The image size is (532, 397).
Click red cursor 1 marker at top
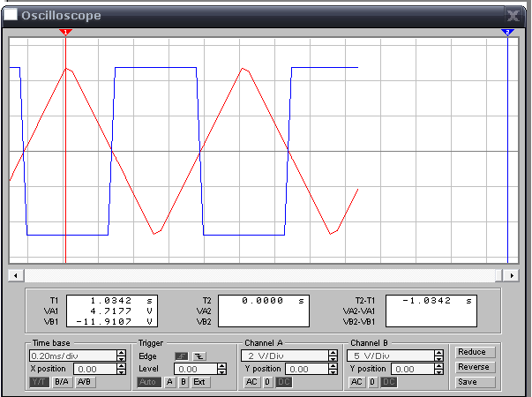pos(65,33)
